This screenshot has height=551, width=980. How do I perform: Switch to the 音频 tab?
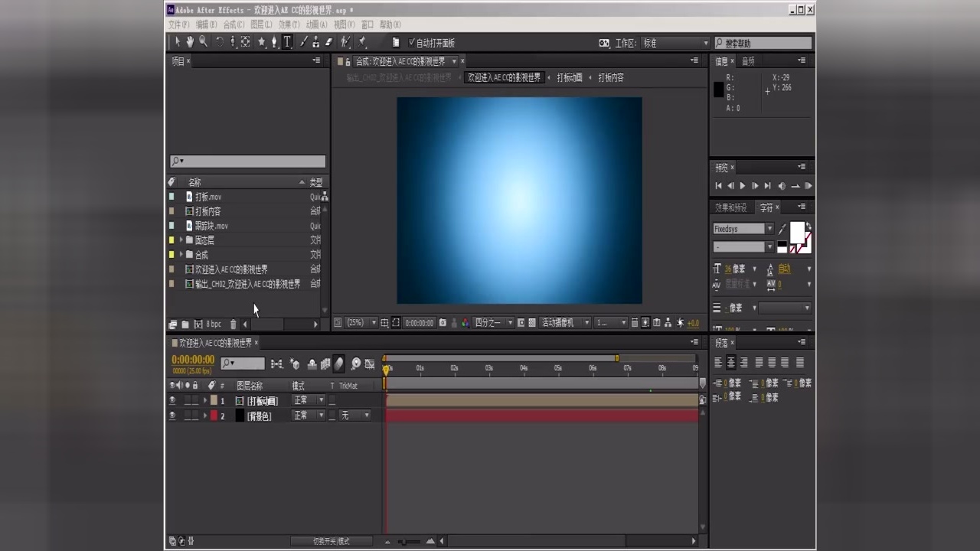748,61
